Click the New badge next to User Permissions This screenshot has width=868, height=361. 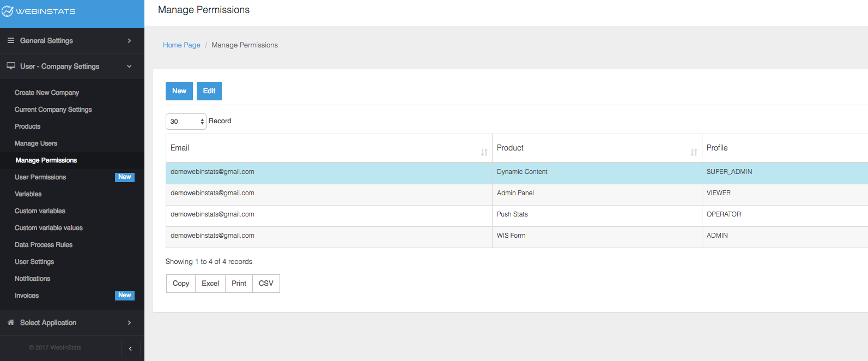[x=125, y=177]
